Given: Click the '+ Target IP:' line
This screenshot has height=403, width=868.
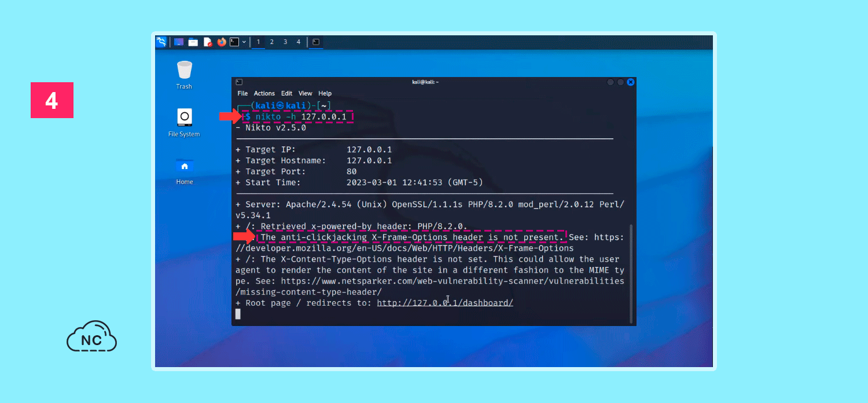Looking at the screenshot, I should [314, 149].
